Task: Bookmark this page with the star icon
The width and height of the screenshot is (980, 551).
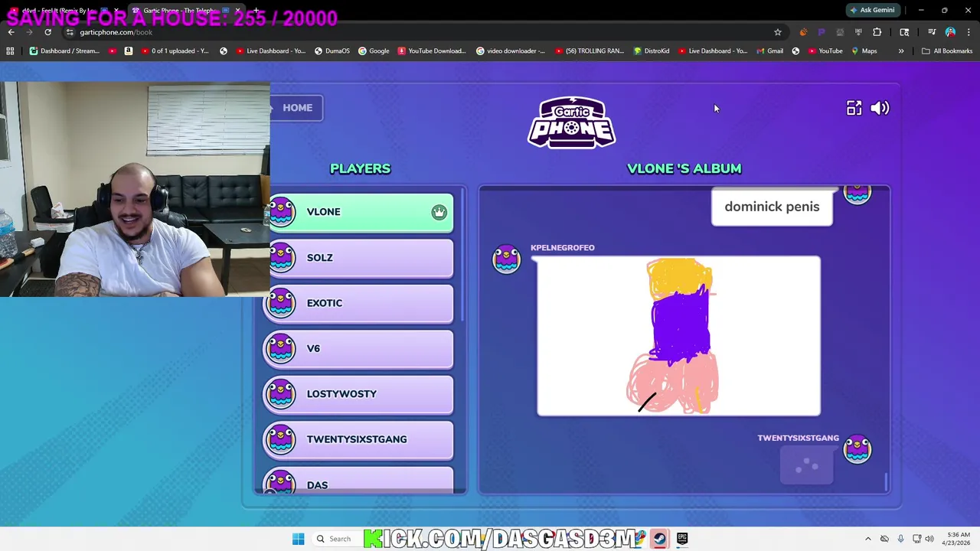Action: tap(778, 32)
